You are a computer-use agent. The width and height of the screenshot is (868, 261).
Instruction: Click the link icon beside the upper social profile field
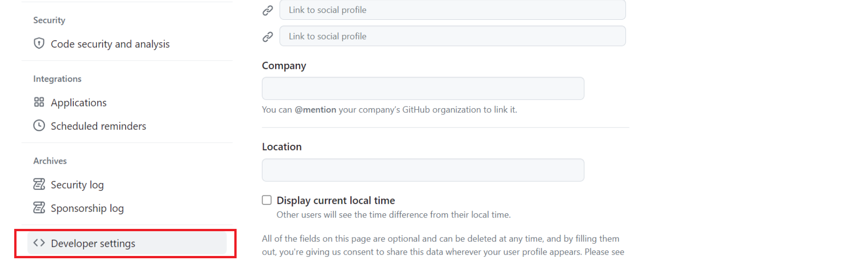click(x=268, y=10)
